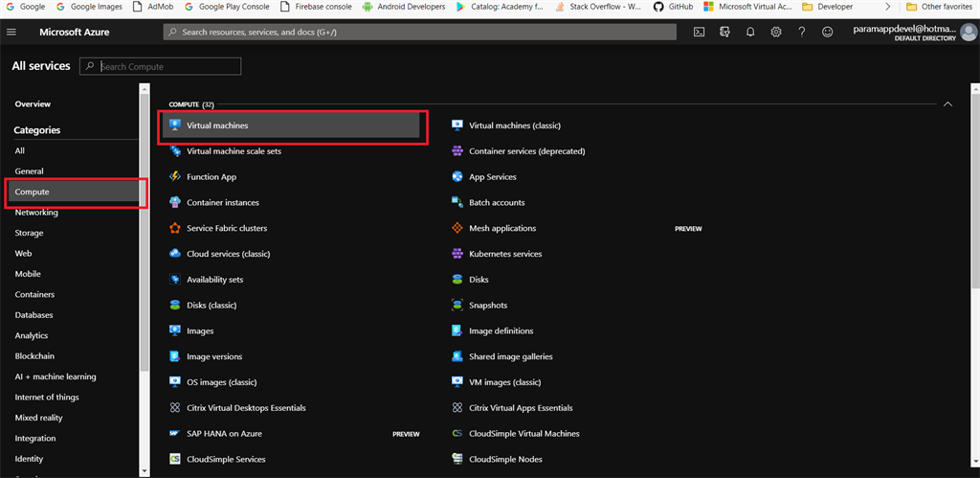Screen dimensions: 980x478
Task: Open the notifications bell
Action: click(x=750, y=32)
